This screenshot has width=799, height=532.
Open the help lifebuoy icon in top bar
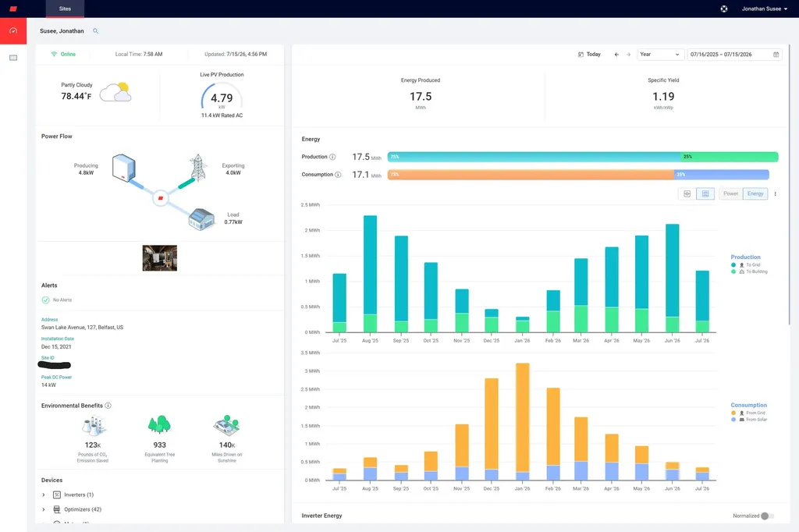[x=724, y=9]
